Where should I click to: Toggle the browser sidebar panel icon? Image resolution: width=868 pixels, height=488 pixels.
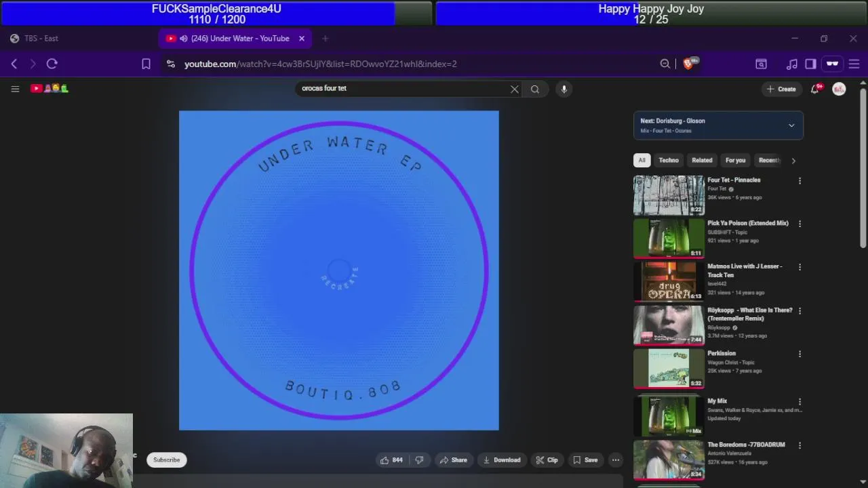pos(811,64)
